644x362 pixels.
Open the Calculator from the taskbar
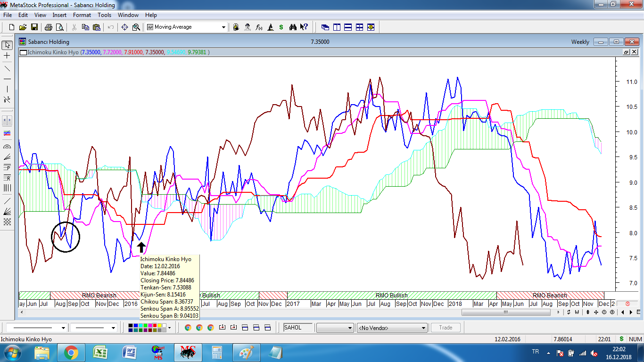click(217, 353)
